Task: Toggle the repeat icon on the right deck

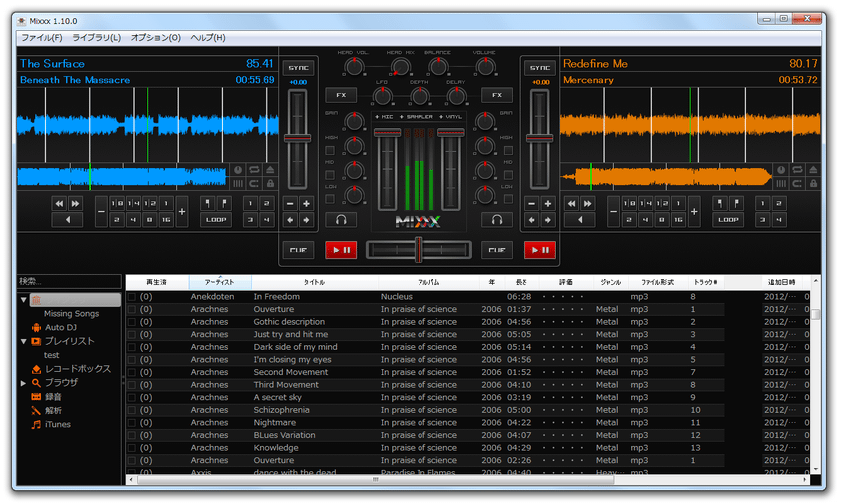Action: 798,170
